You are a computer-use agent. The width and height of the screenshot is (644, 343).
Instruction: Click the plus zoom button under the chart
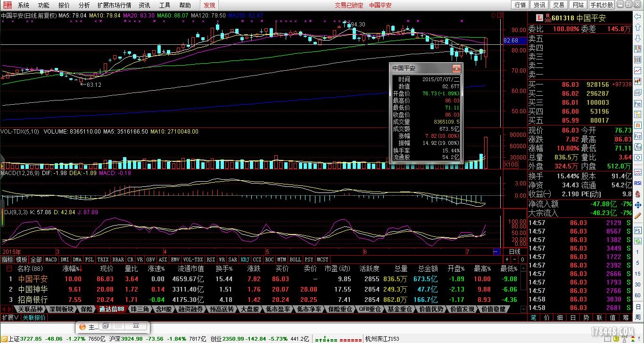pyautogui.click(x=507, y=259)
